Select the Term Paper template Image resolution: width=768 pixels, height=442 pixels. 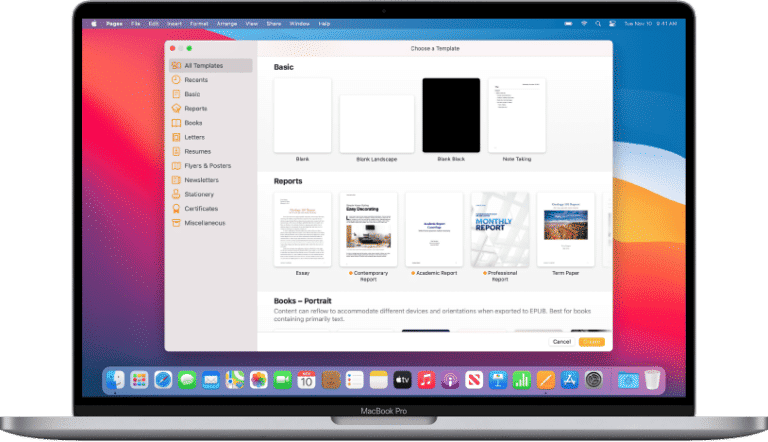click(x=566, y=229)
